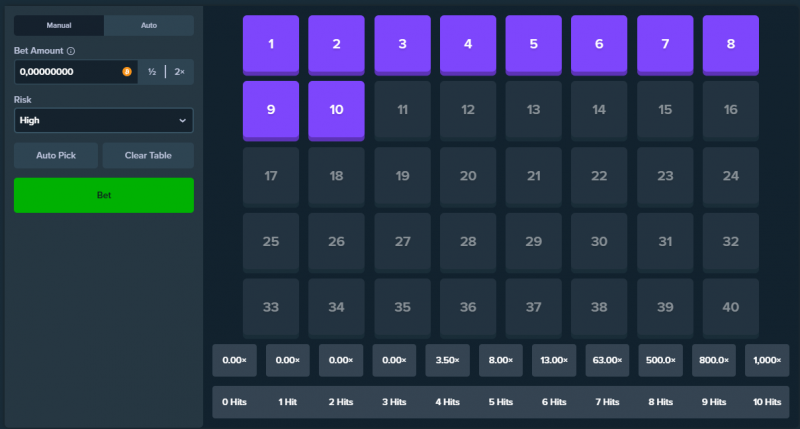
Task: Select keno tile number 29
Action: (x=534, y=242)
